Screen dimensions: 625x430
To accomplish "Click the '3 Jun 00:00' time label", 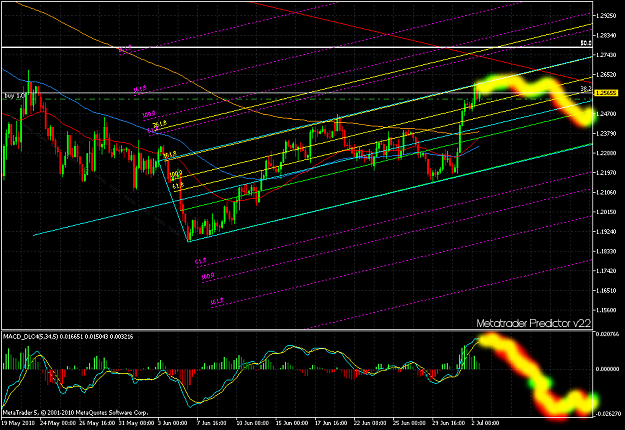I will (173, 423).
